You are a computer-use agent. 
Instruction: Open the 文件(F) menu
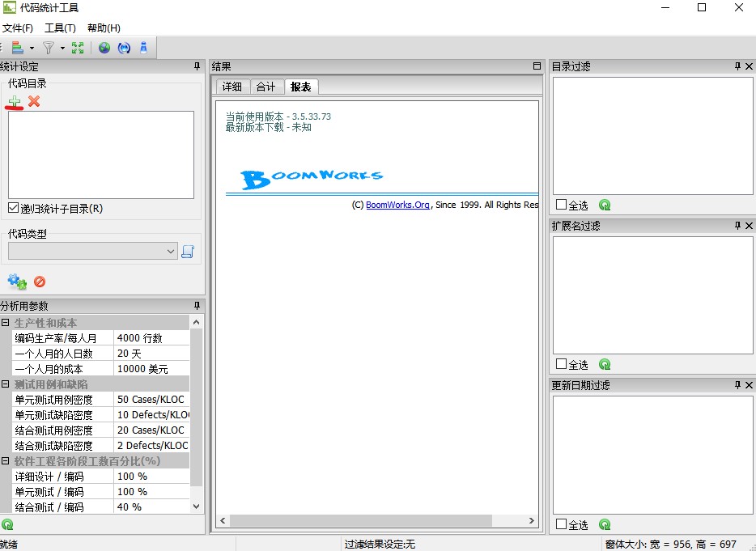(x=18, y=28)
